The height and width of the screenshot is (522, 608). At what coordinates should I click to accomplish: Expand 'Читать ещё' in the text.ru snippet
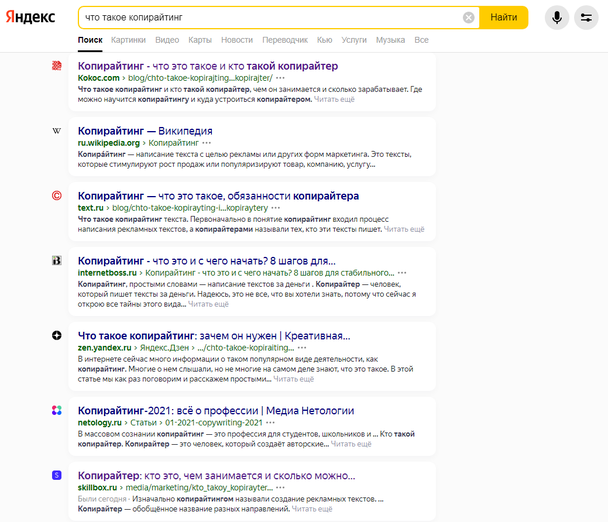tap(404, 229)
